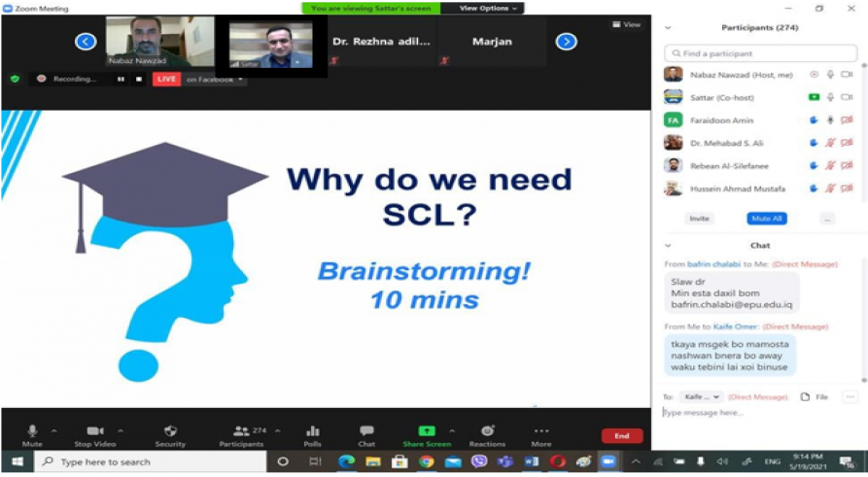Click the More three-dots toolbar icon

[x=541, y=430]
